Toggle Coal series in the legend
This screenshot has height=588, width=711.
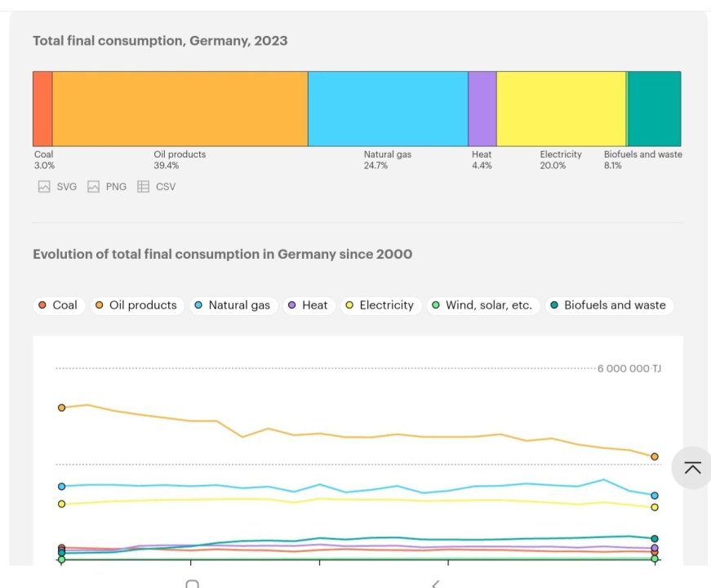(58, 305)
